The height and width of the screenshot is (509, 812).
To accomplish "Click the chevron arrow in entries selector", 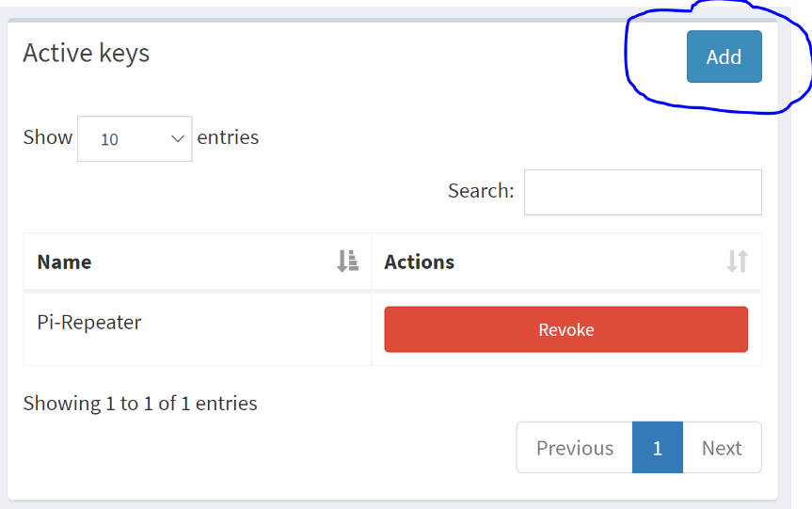I will coord(178,138).
